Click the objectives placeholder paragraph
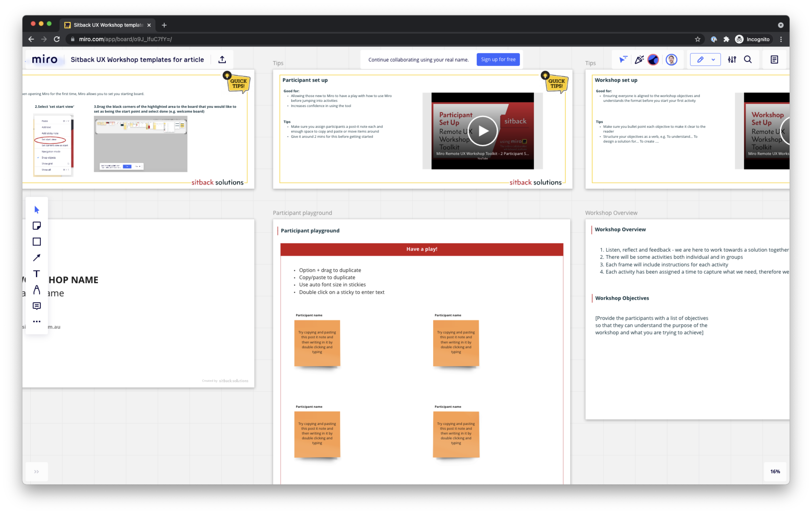This screenshot has height=514, width=812. 652,325
